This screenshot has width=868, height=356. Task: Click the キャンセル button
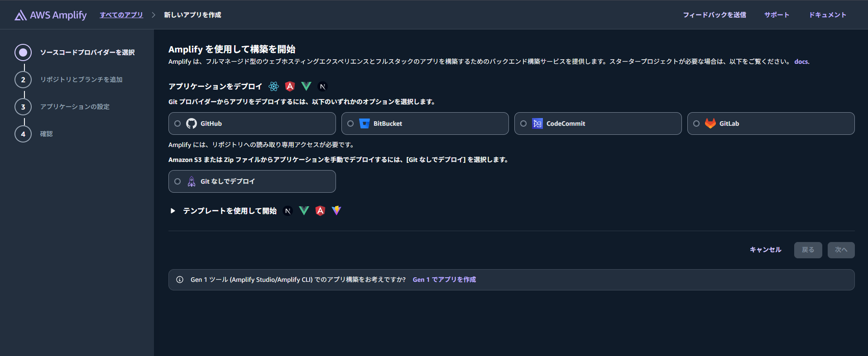click(x=765, y=250)
